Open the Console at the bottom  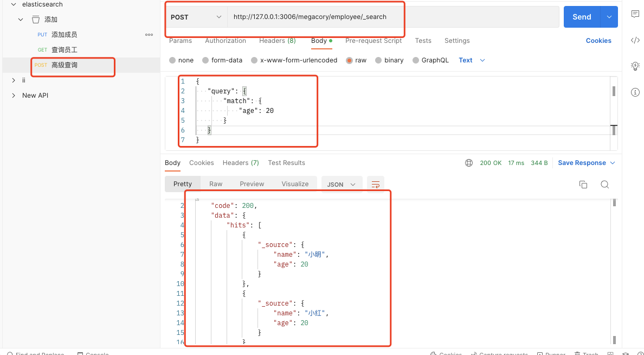coord(93,353)
